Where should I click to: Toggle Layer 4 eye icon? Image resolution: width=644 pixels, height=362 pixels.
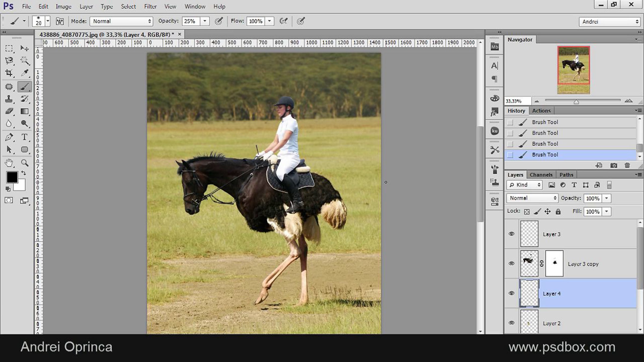tap(511, 293)
